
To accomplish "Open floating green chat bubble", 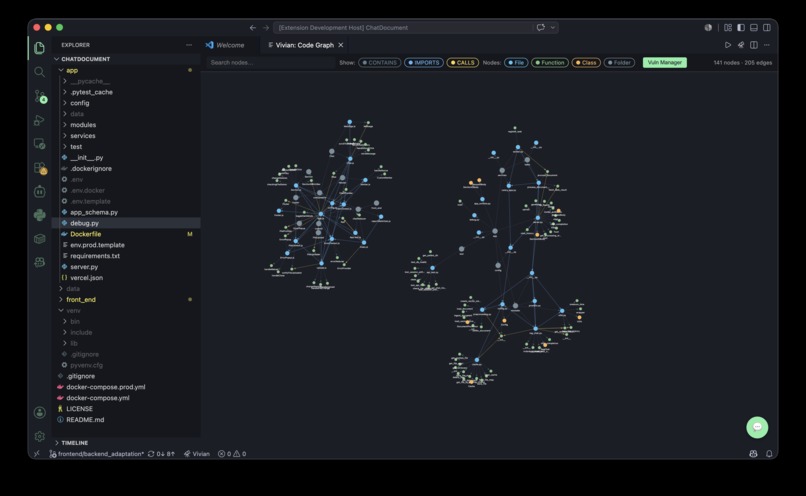I will [757, 427].
